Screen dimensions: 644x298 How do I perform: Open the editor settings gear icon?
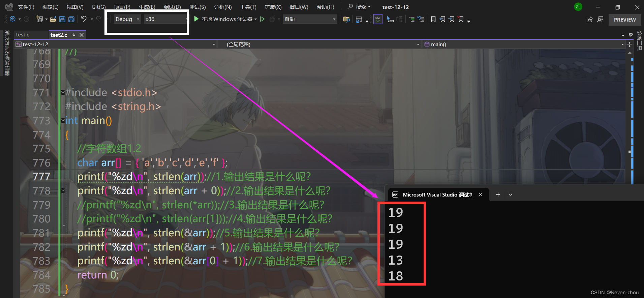click(x=631, y=35)
